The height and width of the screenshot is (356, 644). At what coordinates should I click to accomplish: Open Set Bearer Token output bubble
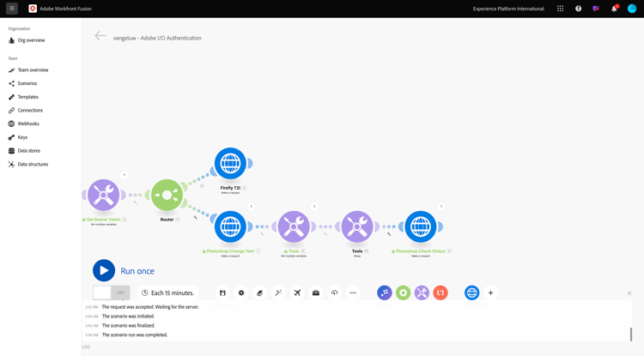coord(124,175)
